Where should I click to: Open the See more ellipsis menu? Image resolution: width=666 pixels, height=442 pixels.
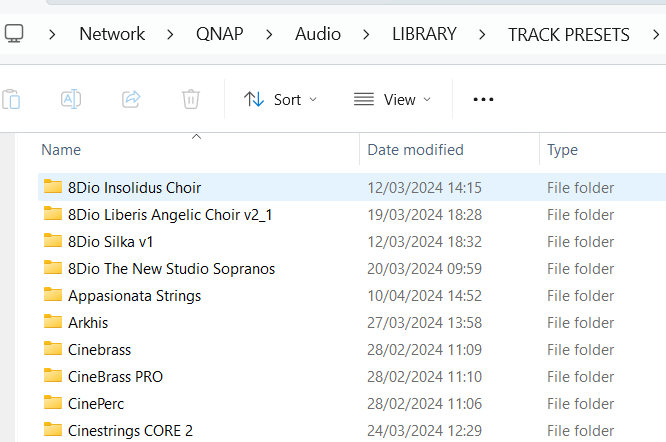point(483,99)
